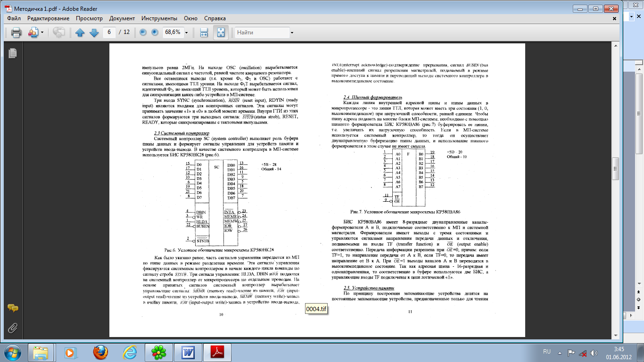
Task: Click the SC chip diagram on page 10
Action: point(216,204)
